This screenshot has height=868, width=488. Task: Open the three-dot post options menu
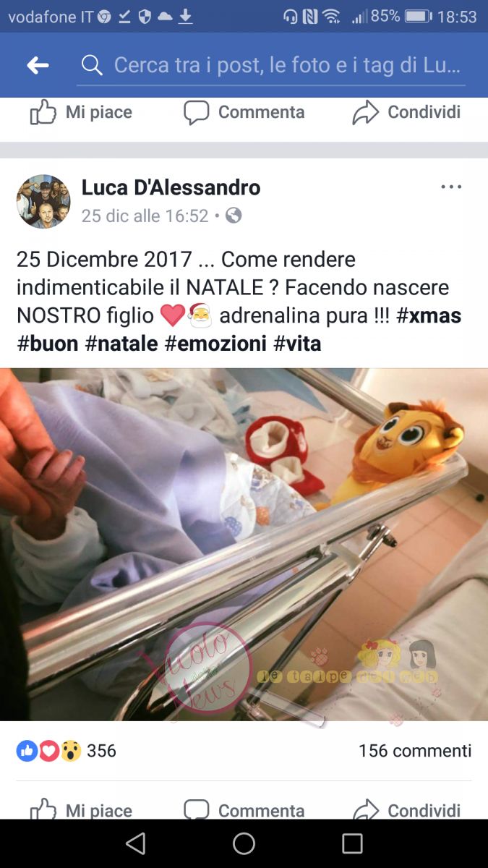[451, 187]
